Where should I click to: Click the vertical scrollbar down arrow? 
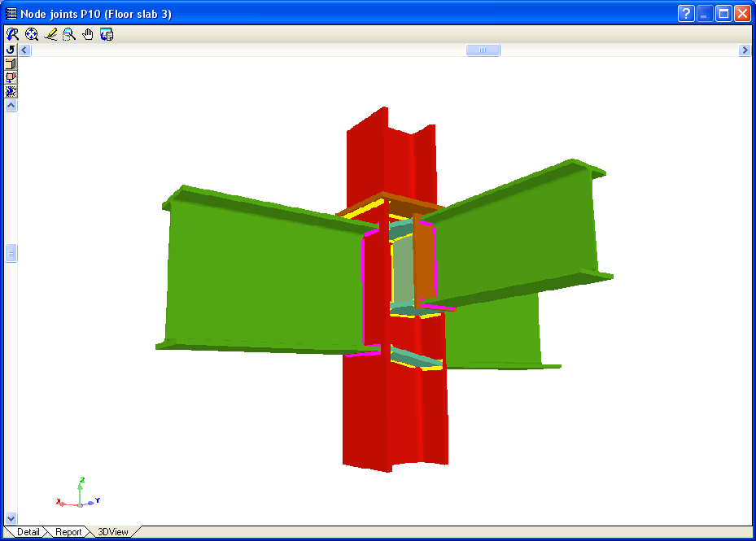click(x=11, y=518)
